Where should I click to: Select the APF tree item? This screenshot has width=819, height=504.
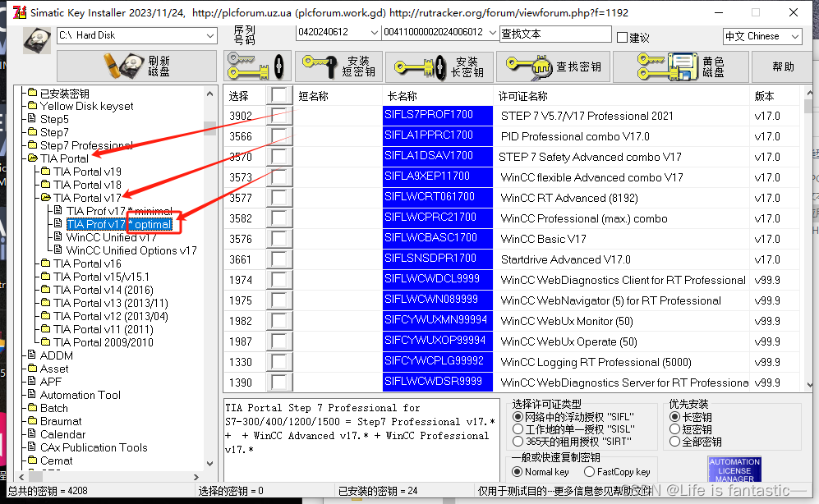click(x=51, y=382)
